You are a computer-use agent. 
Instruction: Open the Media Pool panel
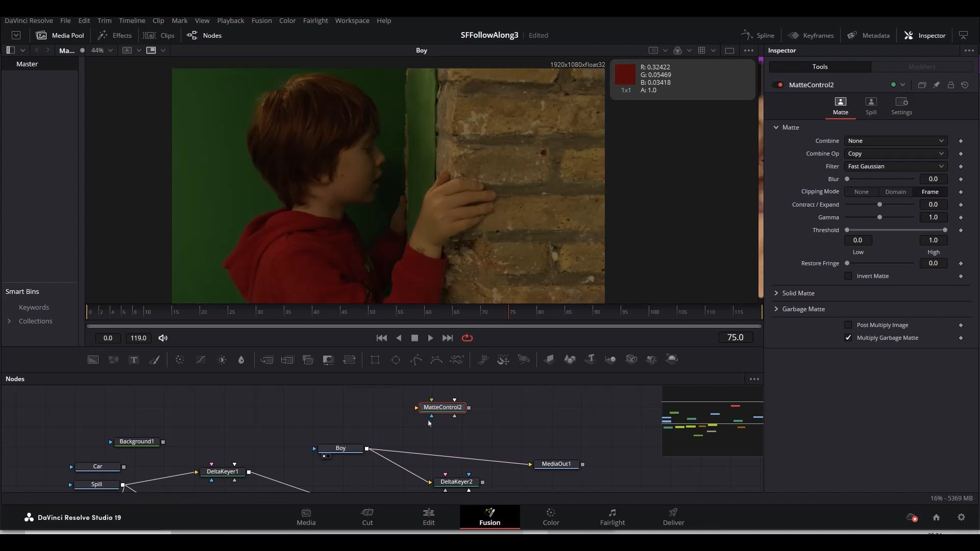tap(60, 35)
